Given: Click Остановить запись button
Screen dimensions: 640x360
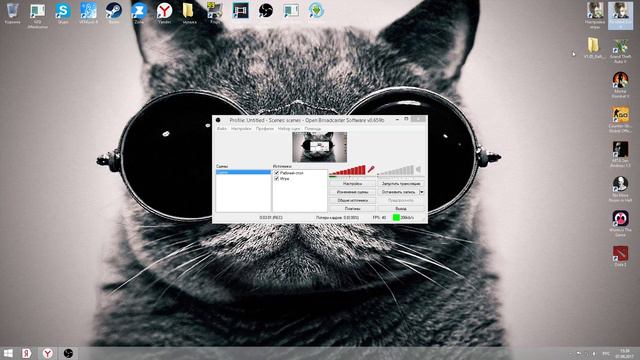Looking at the screenshot, I should coord(398,192).
